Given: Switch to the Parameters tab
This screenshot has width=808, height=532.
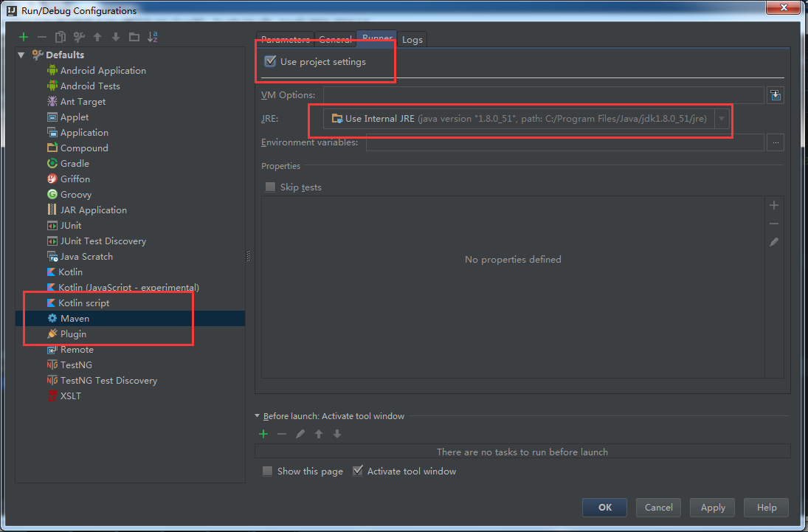Looking at the screenshot, I should click(x=285, y=40).
